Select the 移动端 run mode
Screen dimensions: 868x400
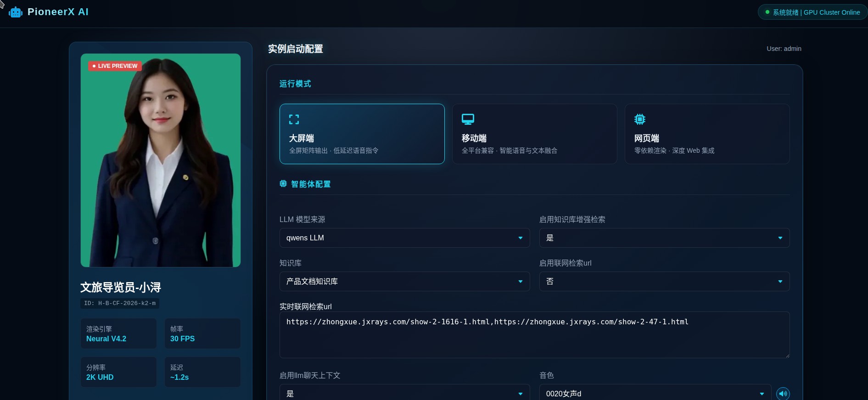tap(534, 134)
